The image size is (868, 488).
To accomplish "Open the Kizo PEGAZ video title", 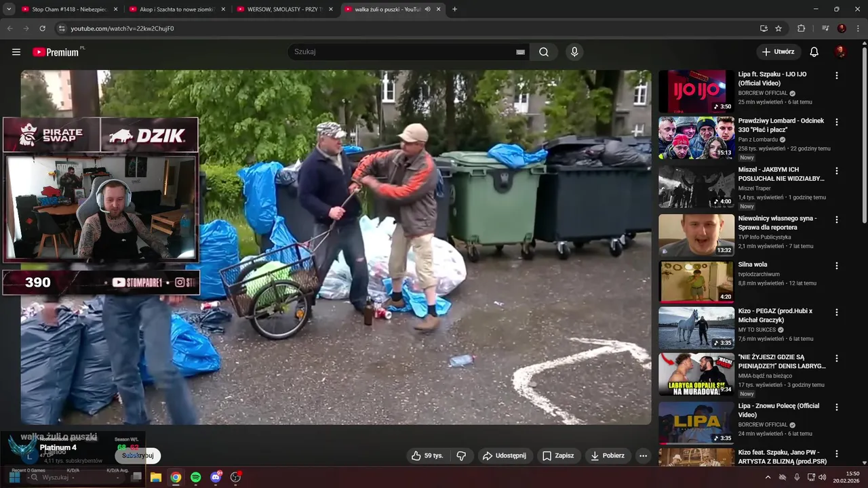I will tap(775, 315).
